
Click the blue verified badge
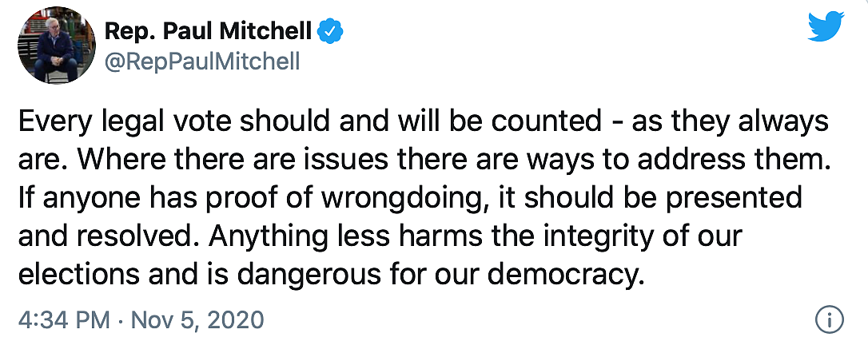[331, 33]
